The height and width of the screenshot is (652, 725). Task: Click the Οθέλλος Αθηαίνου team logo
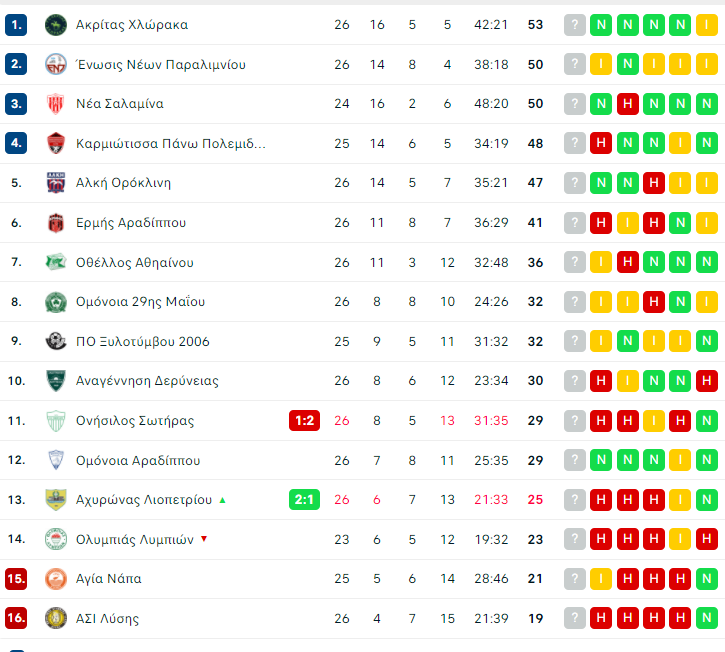pos(56,263)
